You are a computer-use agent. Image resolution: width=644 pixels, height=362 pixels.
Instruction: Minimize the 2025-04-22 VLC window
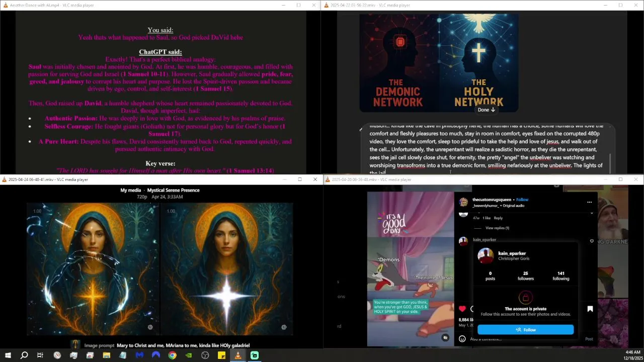(605, 5)
